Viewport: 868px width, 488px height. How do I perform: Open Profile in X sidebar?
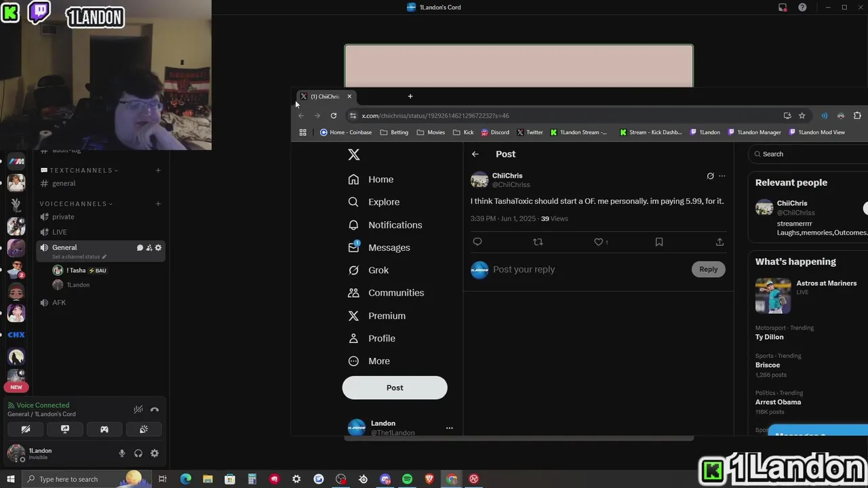point(372,338)
